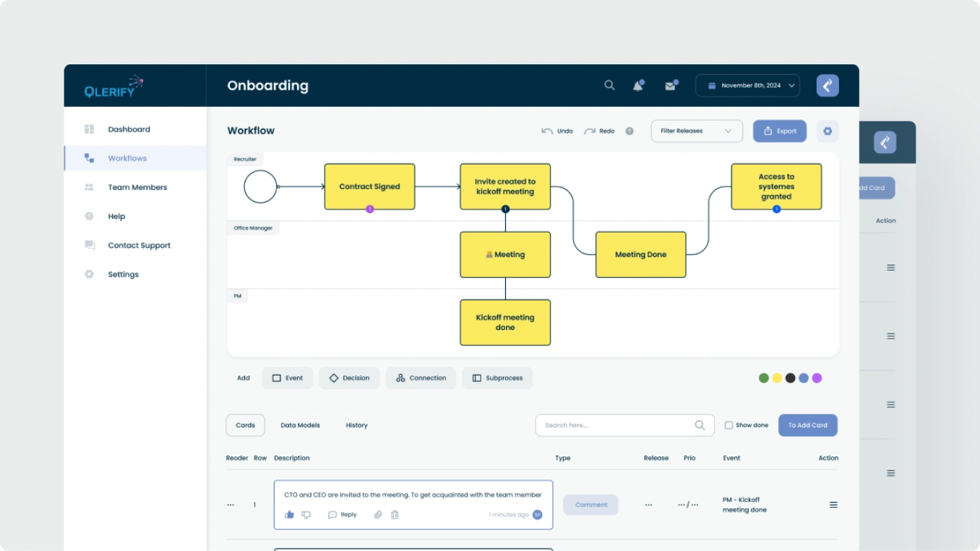Image resolution: width=980 pixels, height=551 pixels.
Task: Click the To Add Card button
Action: pyautogui.click(x=808, y=425)
